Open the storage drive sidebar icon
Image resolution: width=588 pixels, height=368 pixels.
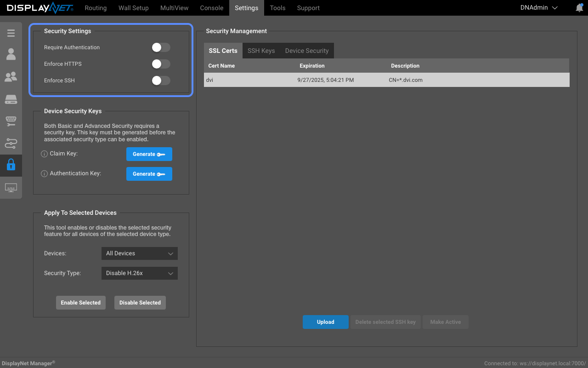11,99
